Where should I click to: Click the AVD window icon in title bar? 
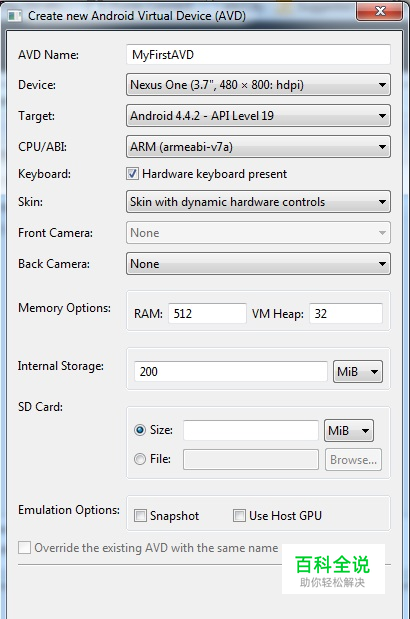pyautogui.click(x=15, y=16)
